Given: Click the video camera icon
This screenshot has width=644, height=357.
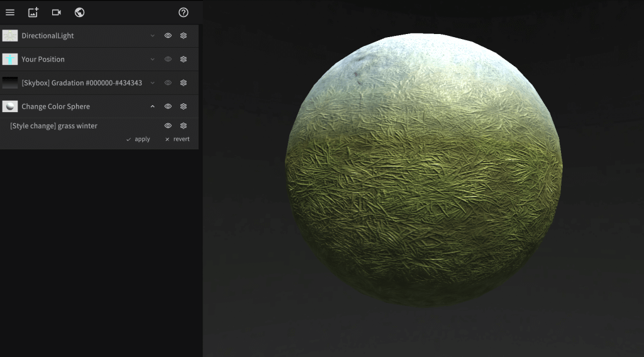Looking at the screenshot, I should [57, 13].
